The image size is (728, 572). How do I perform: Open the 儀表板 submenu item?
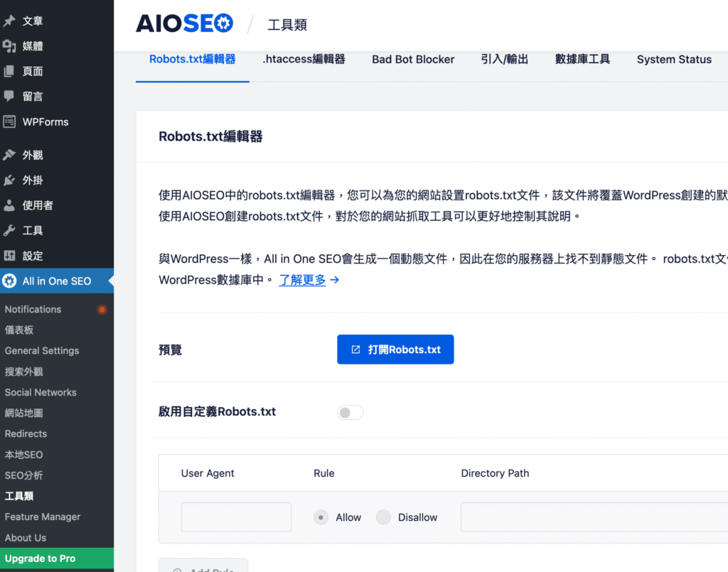[x=19, y=330]
